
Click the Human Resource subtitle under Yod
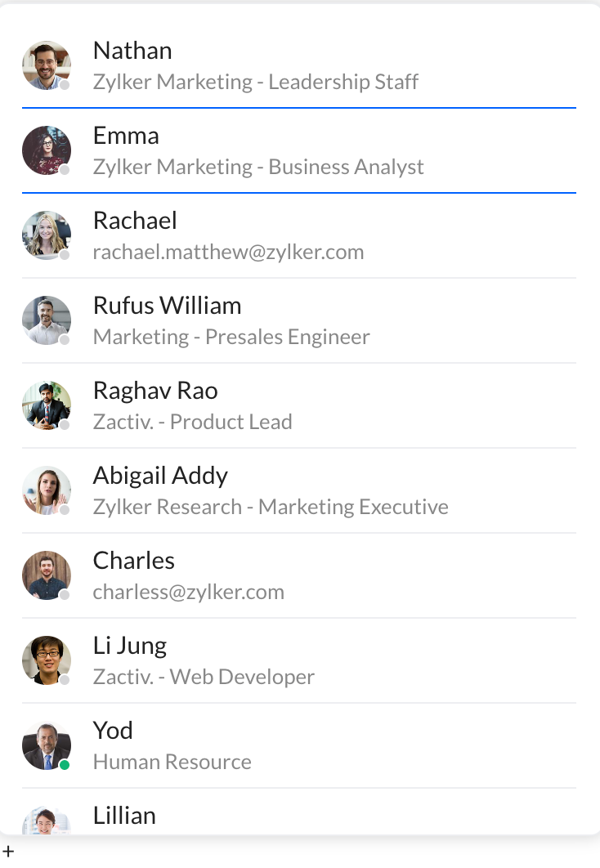(x=172, y=762)
